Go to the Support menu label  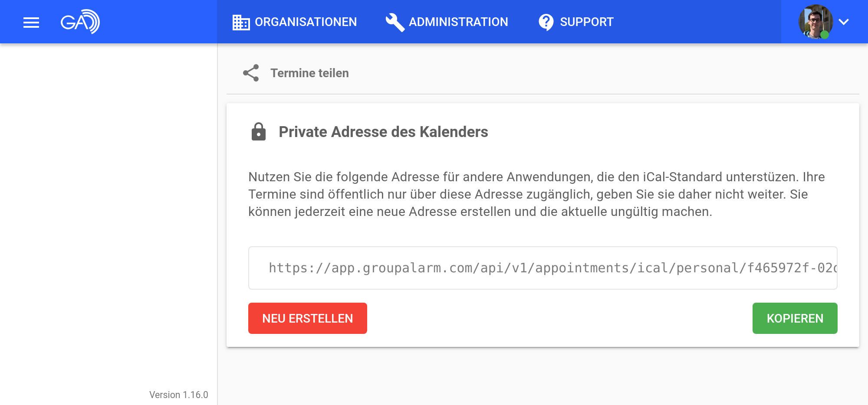click(x=587, y=22)
